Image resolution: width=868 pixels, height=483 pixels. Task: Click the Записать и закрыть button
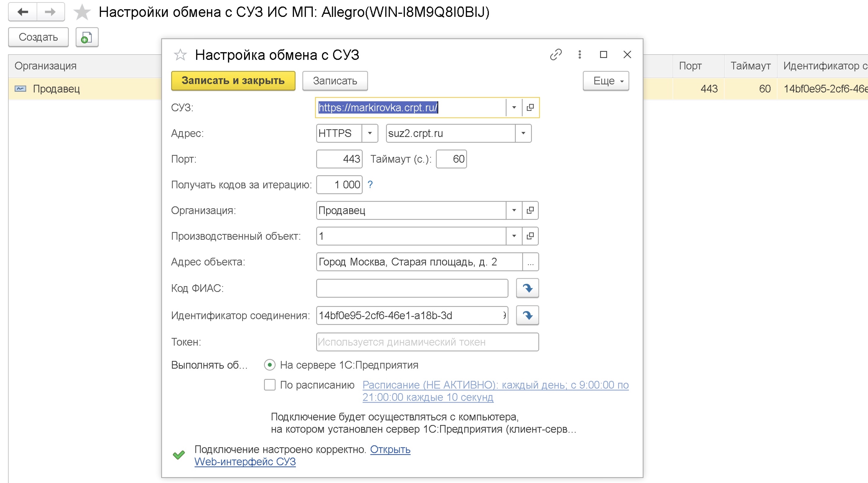click(x=233, y=81)
